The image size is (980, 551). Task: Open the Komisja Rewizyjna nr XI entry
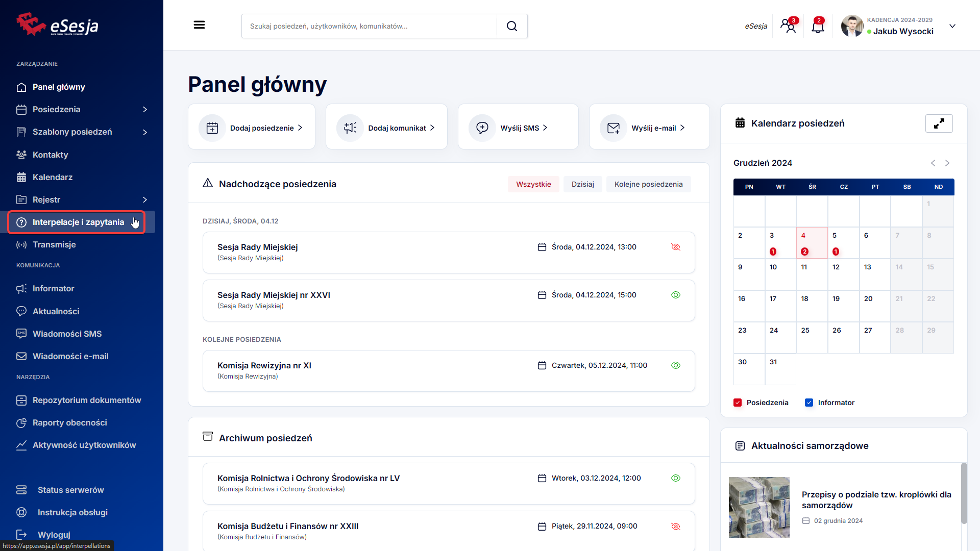[449, 371]
